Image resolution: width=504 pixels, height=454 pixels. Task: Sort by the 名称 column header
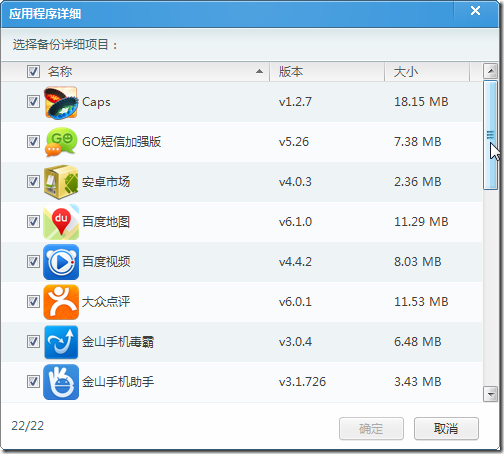click(x=60, y=72)
